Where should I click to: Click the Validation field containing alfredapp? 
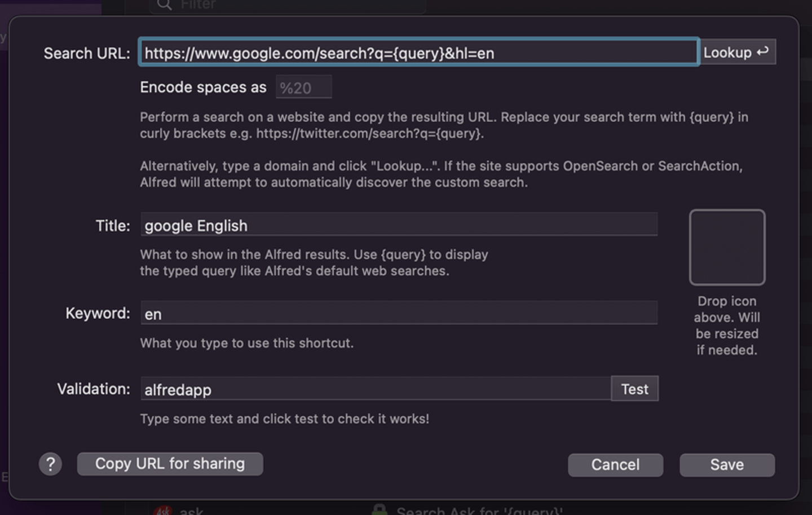coord(376,390)
